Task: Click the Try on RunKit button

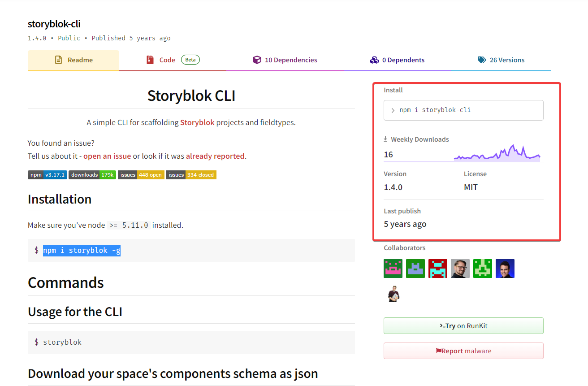Action: pos(463,326)
